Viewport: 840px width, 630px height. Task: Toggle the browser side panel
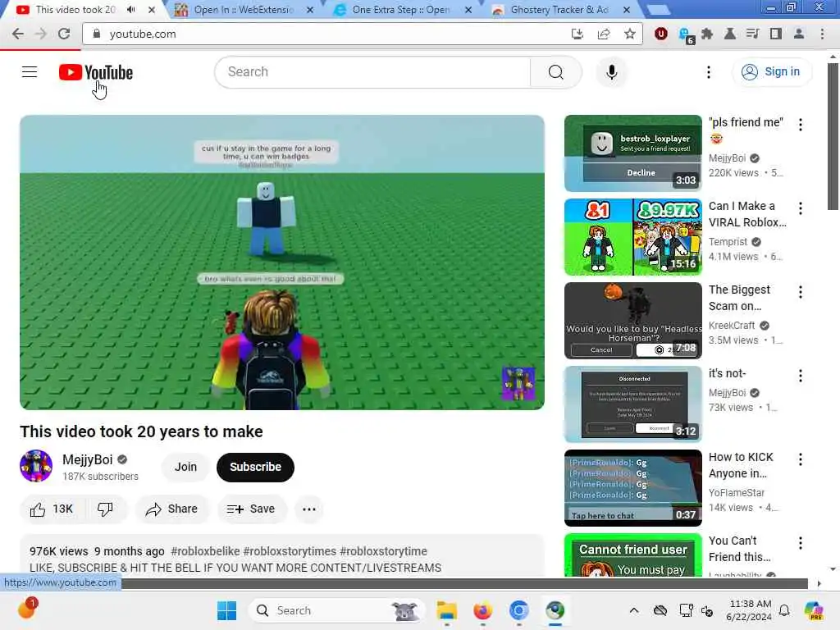[775, 34]
